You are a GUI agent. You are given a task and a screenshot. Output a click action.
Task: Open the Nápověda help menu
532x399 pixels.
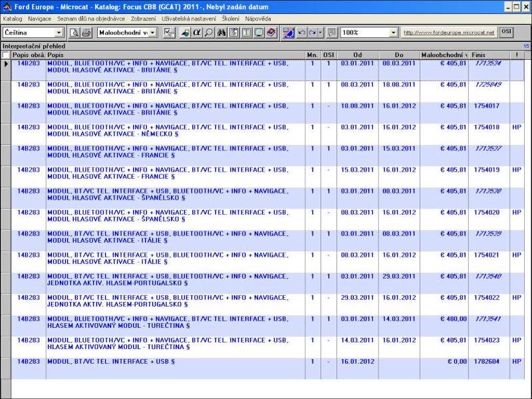[257, 19]
